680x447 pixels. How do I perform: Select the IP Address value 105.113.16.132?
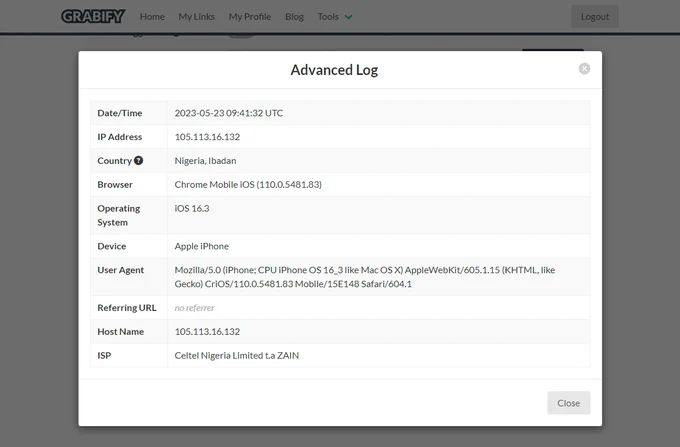pyautogui.click(x=207, y=137)
